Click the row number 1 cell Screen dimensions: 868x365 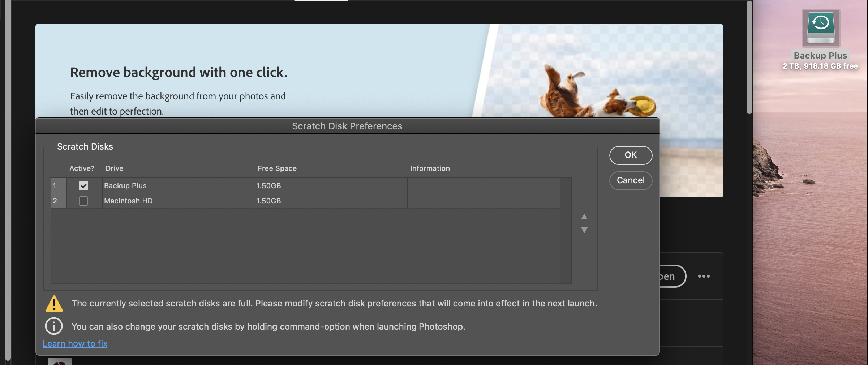pyautogui.click(x=58, y=186)
